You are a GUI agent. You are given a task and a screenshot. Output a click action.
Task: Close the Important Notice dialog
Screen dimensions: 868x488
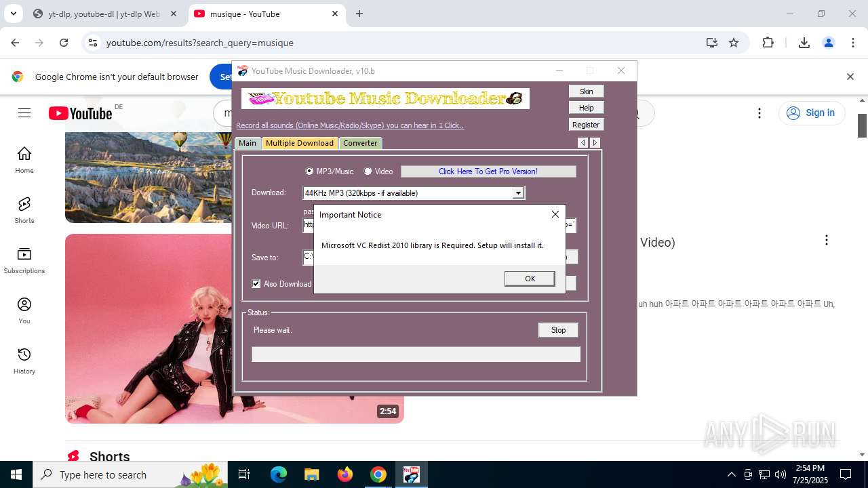click(555, 214)
